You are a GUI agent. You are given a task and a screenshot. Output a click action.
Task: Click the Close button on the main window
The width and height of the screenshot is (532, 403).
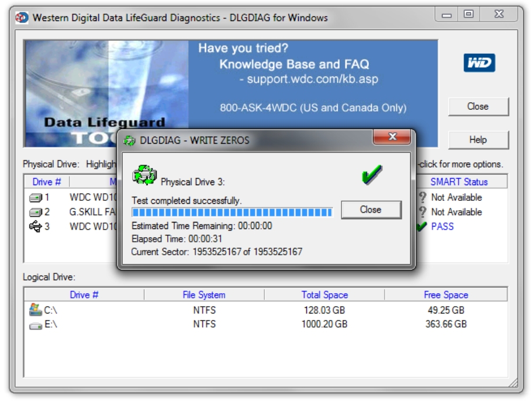point(478,106)
